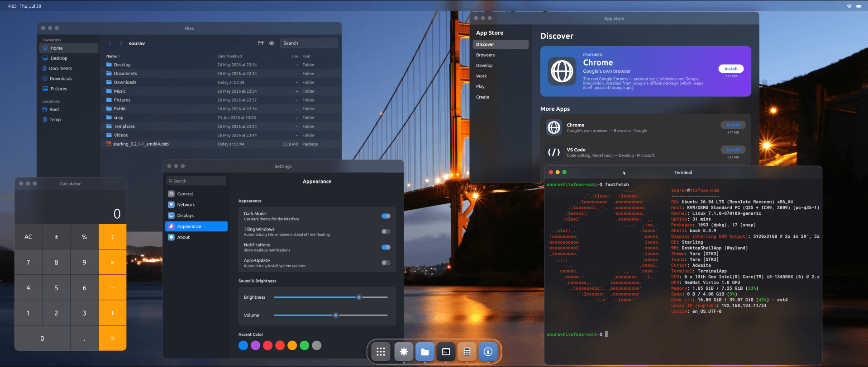Select the Music folder row
The height and width of the screenshot is (367, 868).
pyautogui.click(x=221, y=91)
